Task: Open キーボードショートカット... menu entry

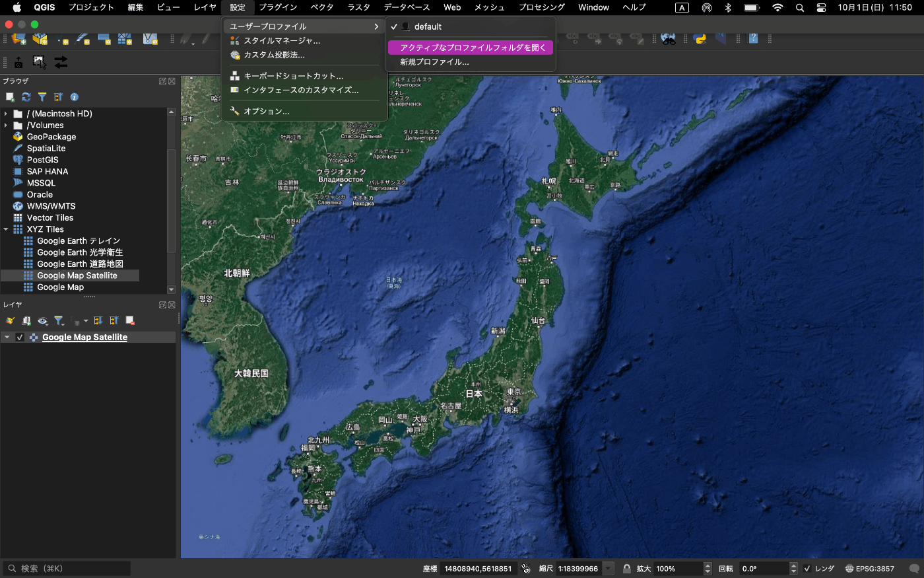Action: (x=304, y=76)
